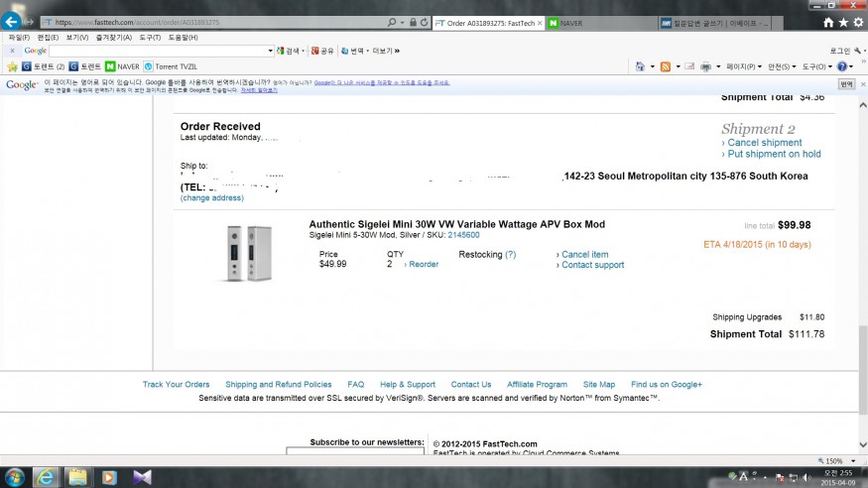Screen dimensions: 868x488
Task: Click the Cancel shipment link
Action: (x=765, y=142)
